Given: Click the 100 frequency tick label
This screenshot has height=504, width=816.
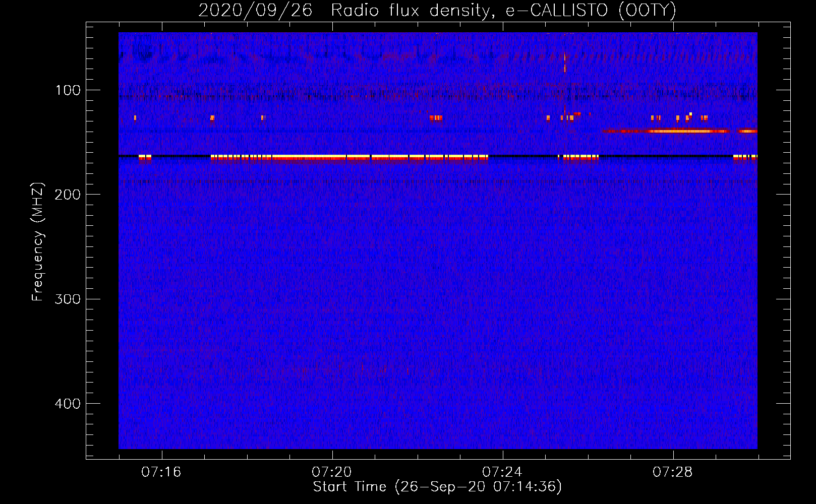Looking at the screenshot, I should pyautogui.click(x=68, y=90).
